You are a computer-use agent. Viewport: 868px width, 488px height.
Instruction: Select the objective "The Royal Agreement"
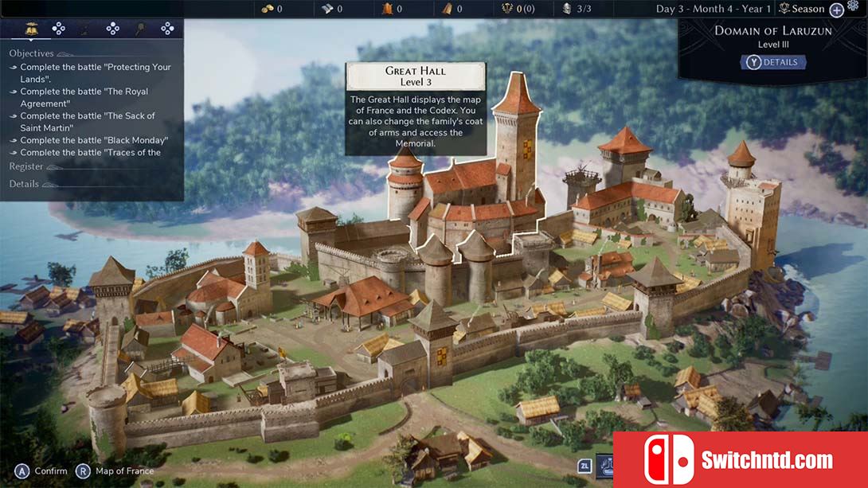(79, 97)
